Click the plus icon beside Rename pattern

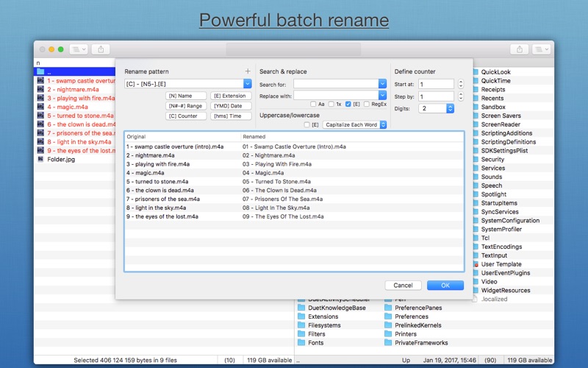(x=248, y=71)
